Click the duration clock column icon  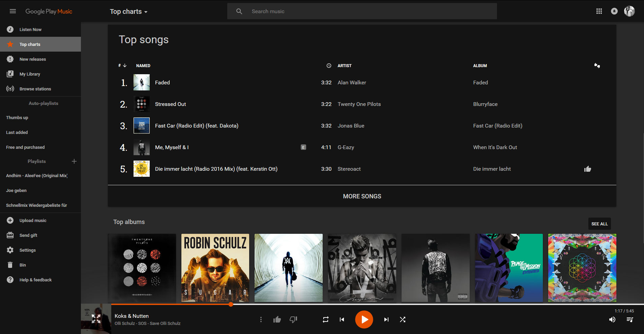coord(329,65)
